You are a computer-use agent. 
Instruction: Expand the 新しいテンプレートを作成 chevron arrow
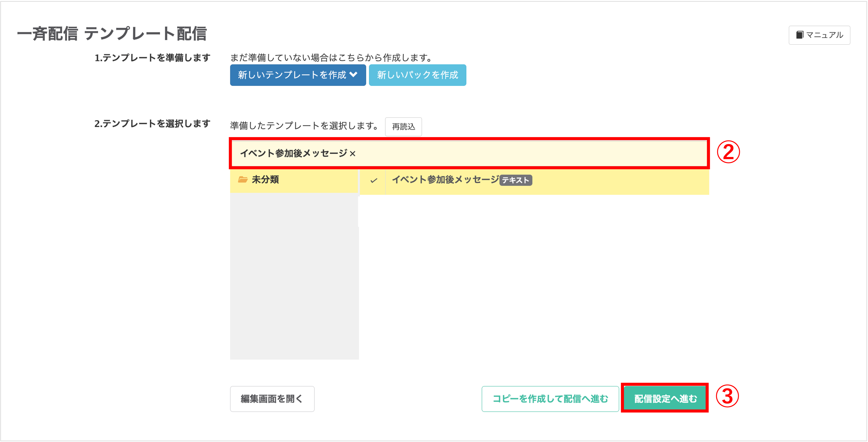353,74
